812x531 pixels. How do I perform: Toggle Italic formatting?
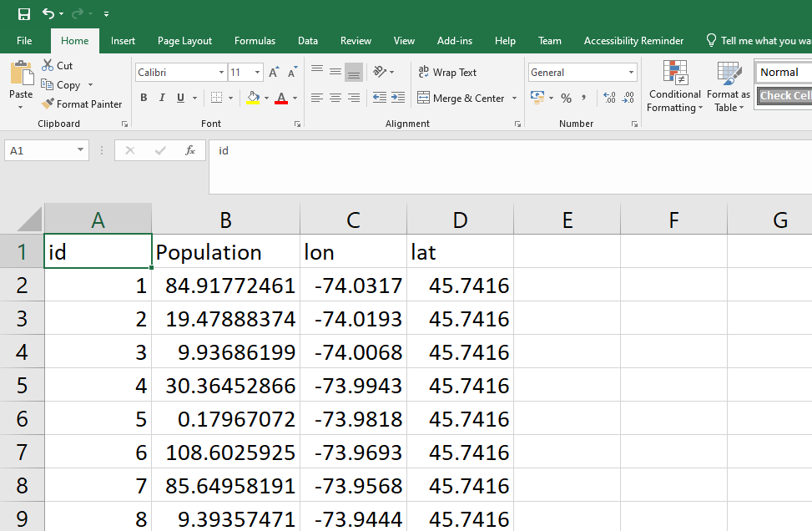pos(162,99)
